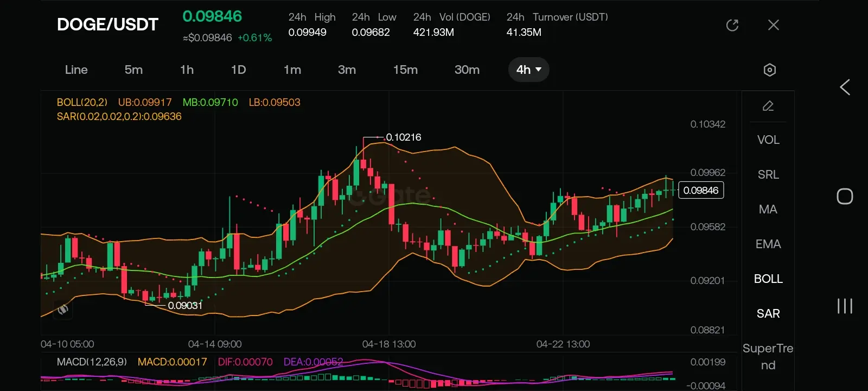Tap the 0.00199 MACD axis label
The width and height of the screenshot is (868, 391).
click(707, 362)
